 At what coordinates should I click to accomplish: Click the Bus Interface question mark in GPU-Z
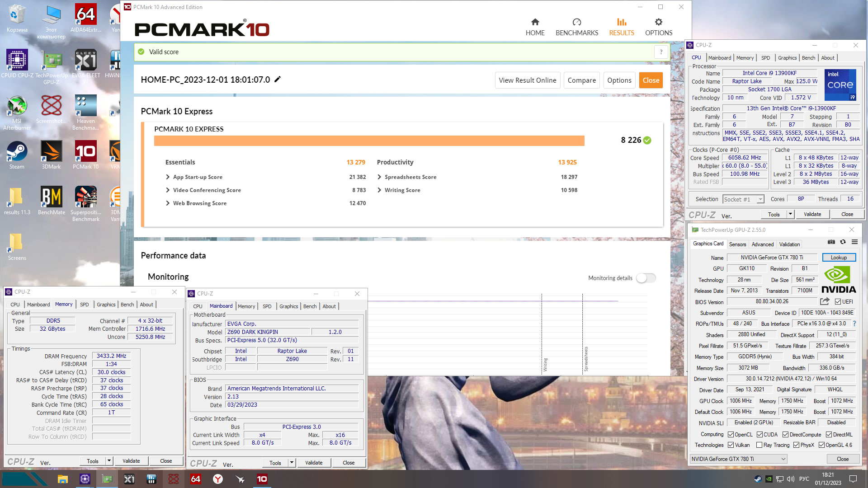854,324
